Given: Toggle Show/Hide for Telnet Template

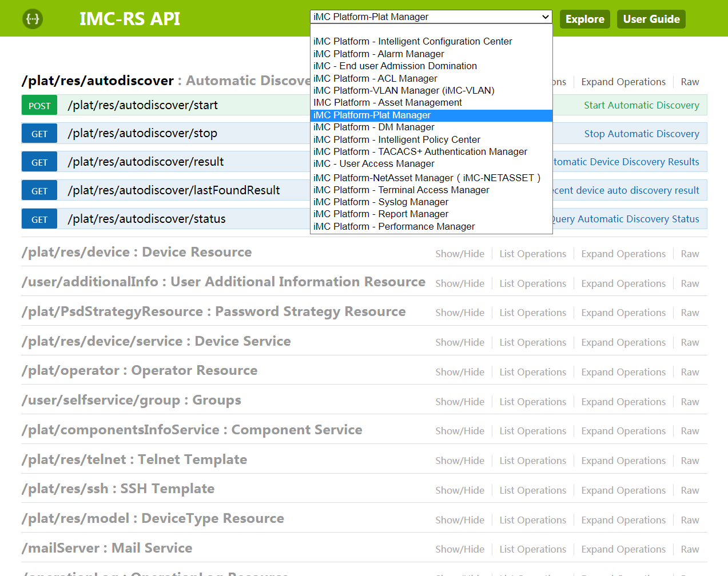Looking at the screenshot, I should pyautogui.click(x=459, y=461).
